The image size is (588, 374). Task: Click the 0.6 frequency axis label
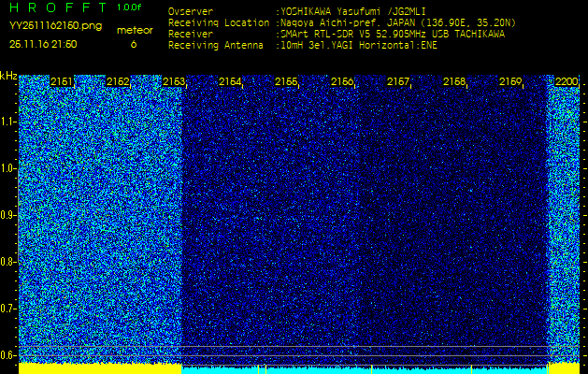click(7, 355)
